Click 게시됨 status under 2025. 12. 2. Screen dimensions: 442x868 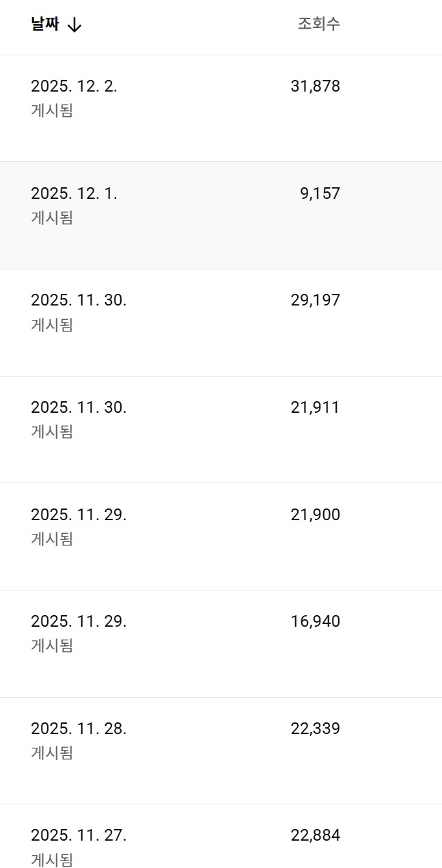click(x=52, y=111)
